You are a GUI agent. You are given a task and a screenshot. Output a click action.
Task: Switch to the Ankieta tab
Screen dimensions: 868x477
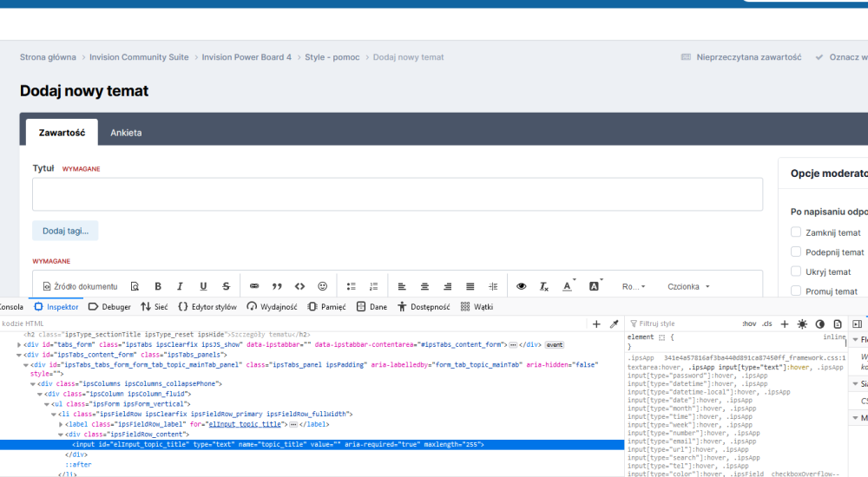click(126, 133)
